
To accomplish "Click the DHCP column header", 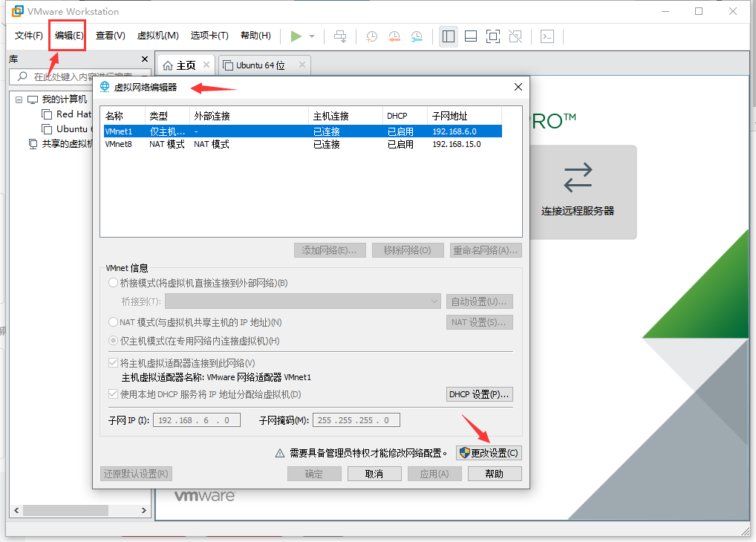I will (x=405, y=116).
